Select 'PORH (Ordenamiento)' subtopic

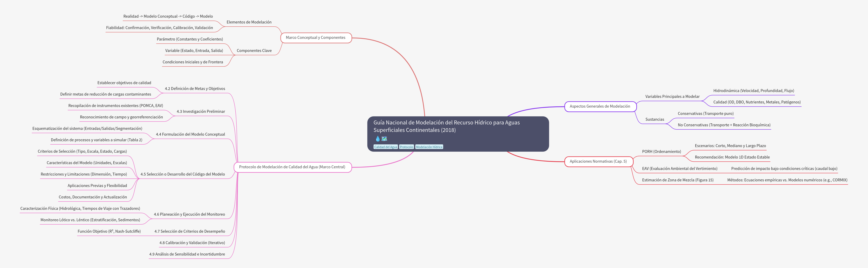(661, 152)
